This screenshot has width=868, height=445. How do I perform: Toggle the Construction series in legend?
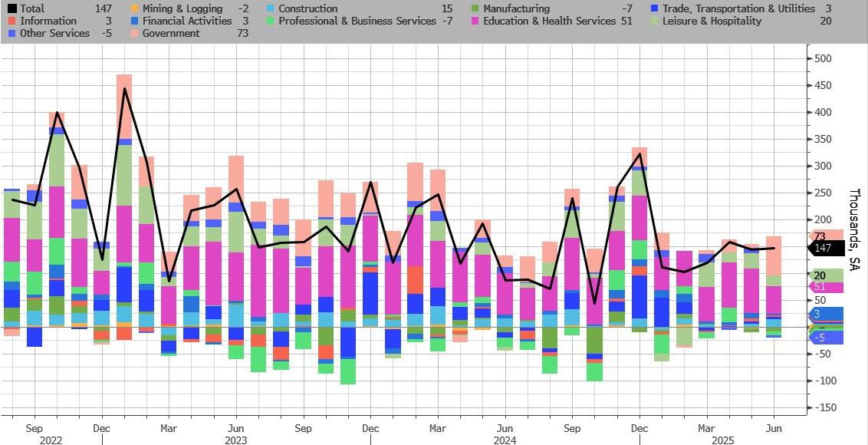click(307, 9)
